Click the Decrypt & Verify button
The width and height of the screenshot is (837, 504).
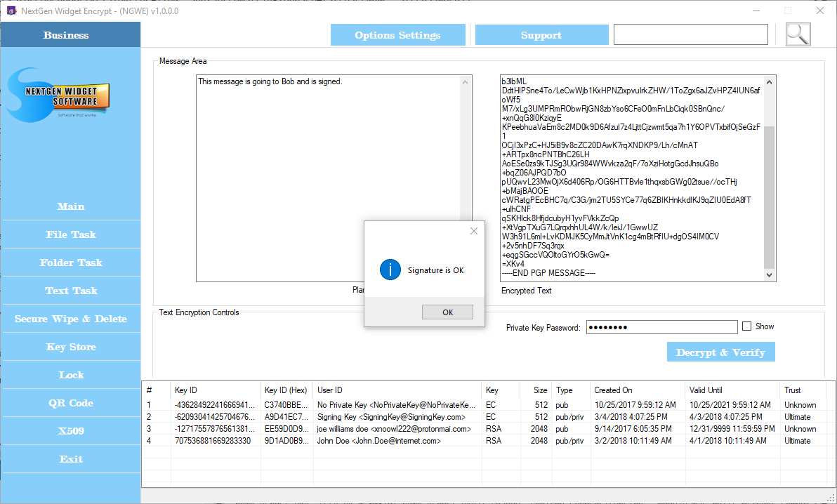pyautogui.click(x=720, y=352)
